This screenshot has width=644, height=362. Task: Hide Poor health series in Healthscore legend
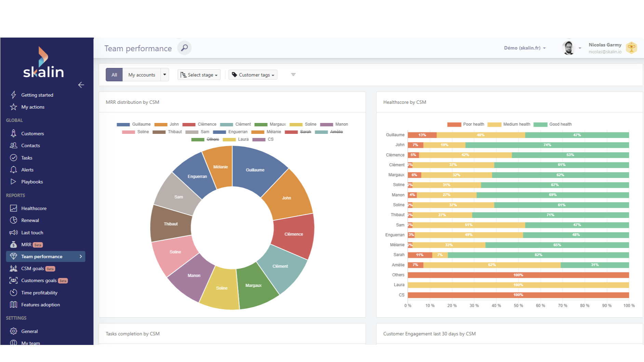(x=473, y=124)
